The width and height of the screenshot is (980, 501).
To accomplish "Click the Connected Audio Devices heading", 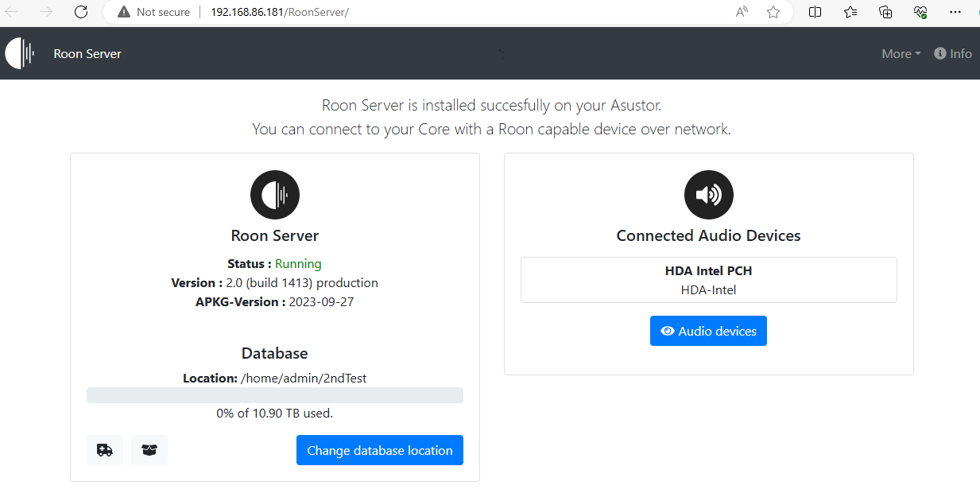I will pyautogui.click(x=709, y=235).
